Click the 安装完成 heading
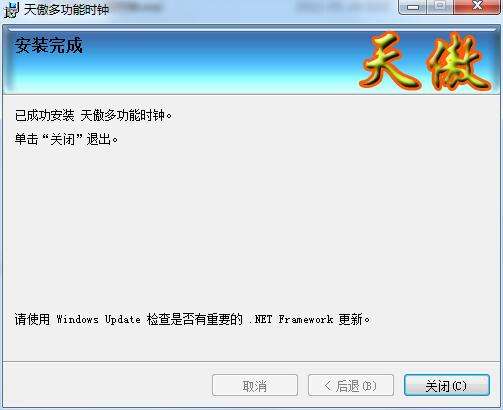The image size is (503, 410). point(49,45)
